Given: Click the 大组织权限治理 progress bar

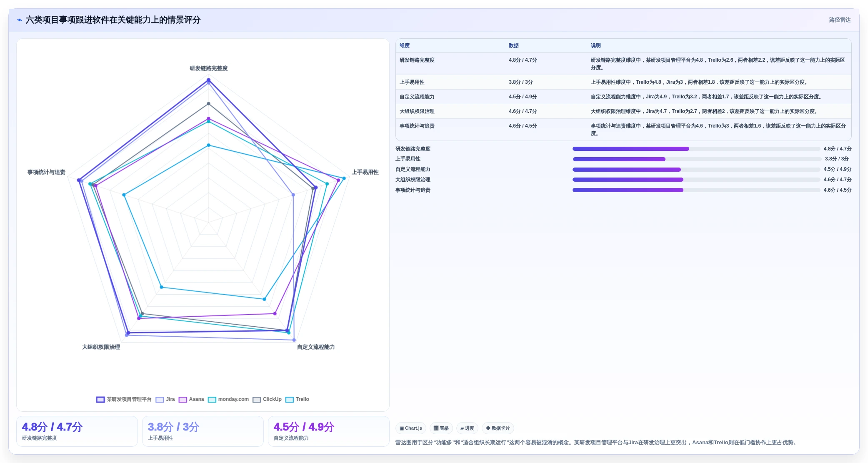Looking at the screenshot, I should click(696, 180).
